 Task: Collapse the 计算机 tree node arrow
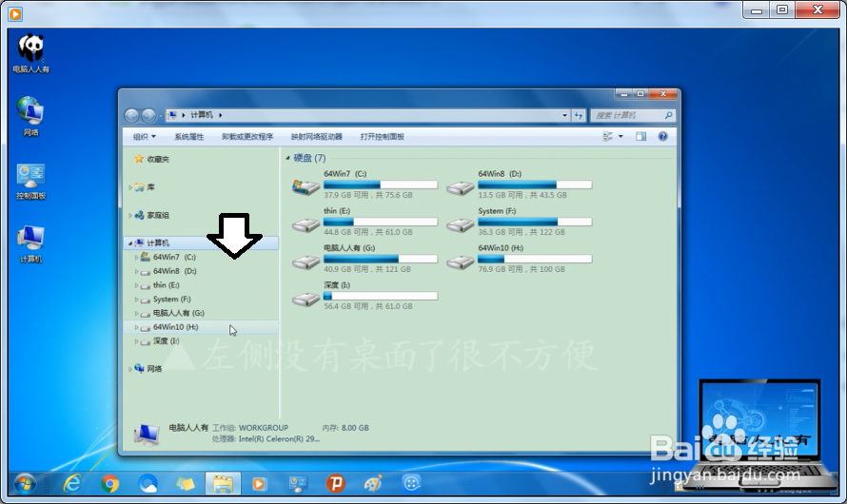point(130,243)
